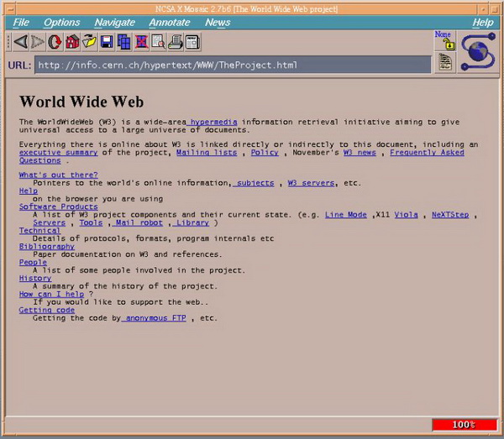Click the Save floppy disk icon
This screenshot has width=504, height=439.
(107, 41)
